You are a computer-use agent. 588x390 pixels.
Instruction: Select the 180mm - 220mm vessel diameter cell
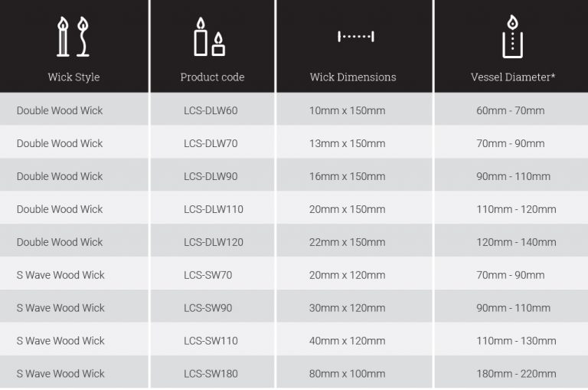(511, 372)
